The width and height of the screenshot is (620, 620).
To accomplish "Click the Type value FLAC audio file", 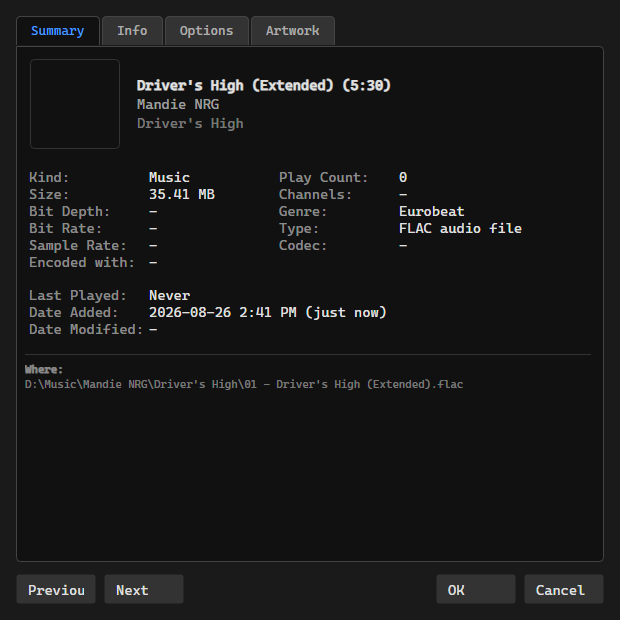I will [460, 228].
